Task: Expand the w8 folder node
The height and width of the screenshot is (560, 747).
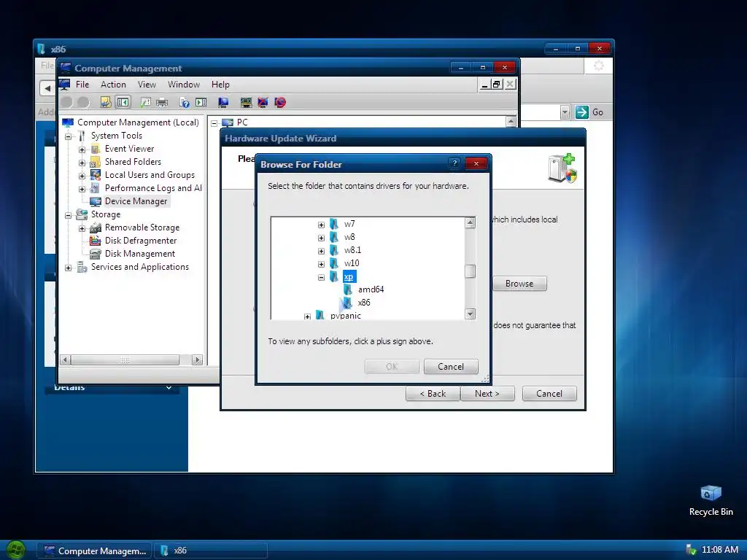Action: [x=321, y=237]
